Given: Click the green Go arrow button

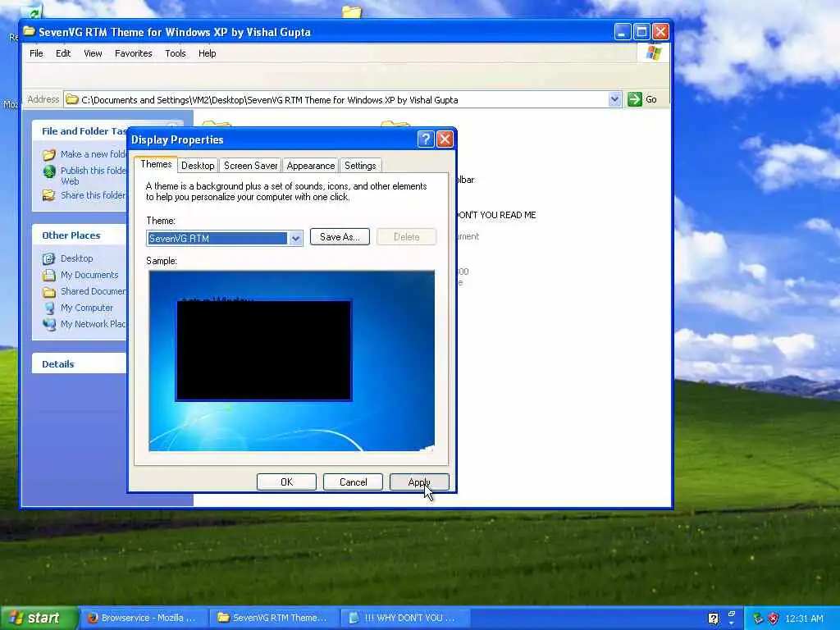Looking at the screenshot, I should [635, 99].
